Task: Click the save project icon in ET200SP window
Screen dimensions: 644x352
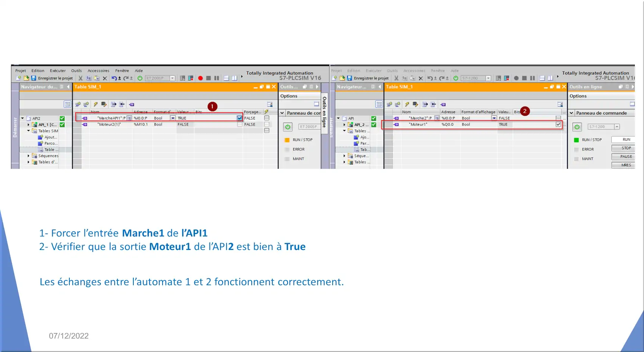Action: 33,78
